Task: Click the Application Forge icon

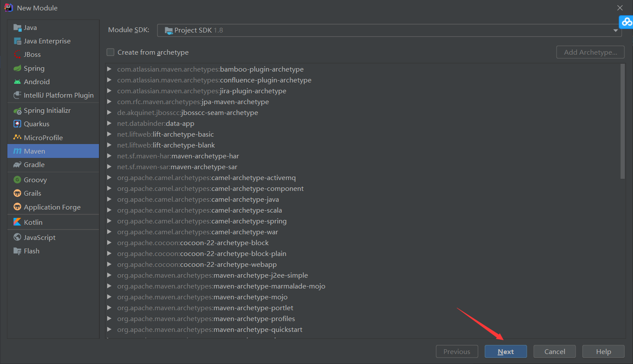Action: (x=17, y=207)
